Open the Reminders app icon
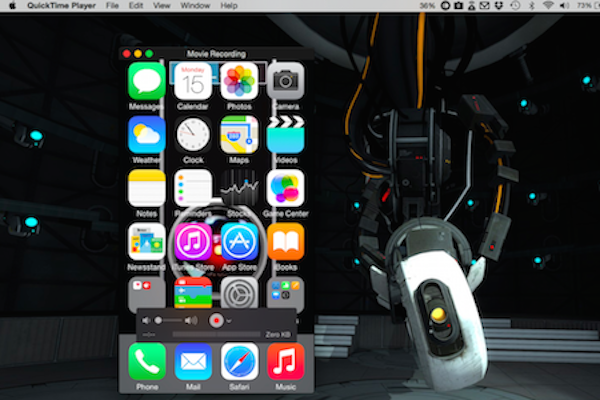 coord(193,188)
